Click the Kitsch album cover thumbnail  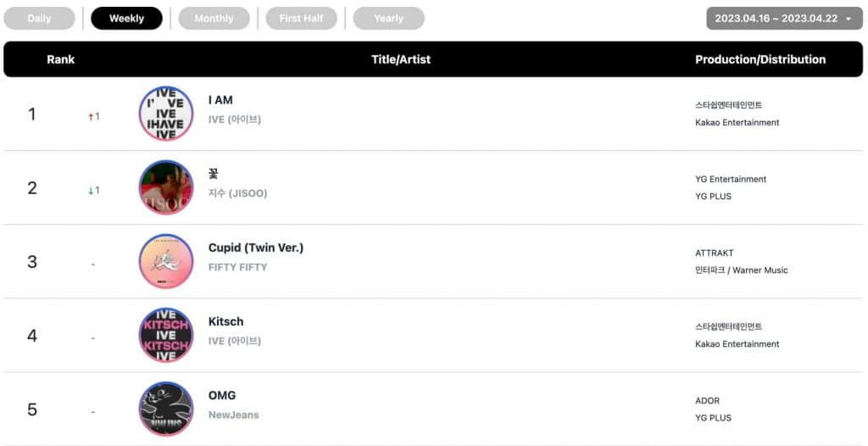166,335
